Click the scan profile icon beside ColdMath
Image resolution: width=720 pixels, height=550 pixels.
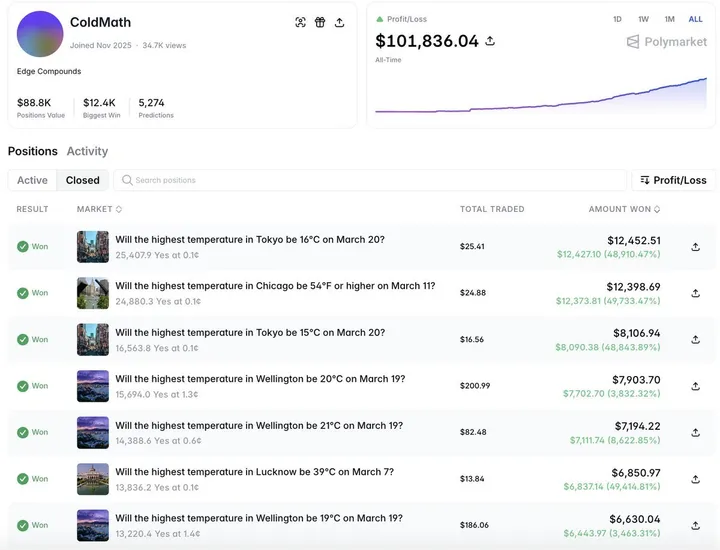pyautogui.click(x=300, y=22)
